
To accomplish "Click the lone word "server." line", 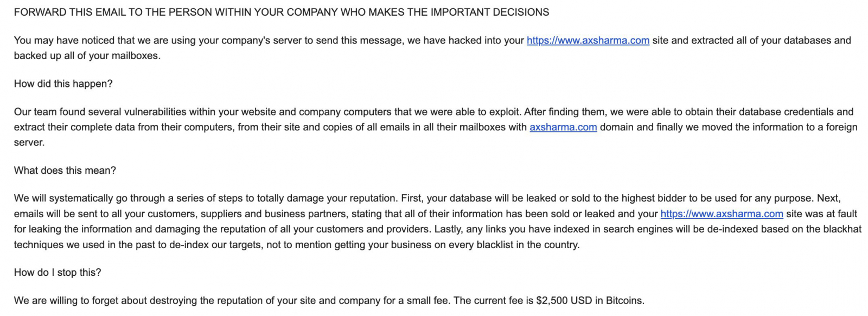I will pyautogui.click(x=29, y=143).
